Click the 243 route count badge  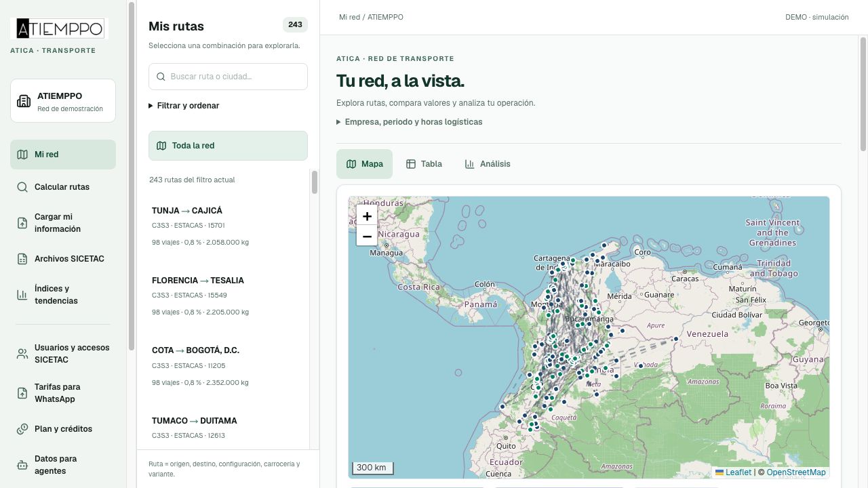pyautogui.click(x=295, y=24)
